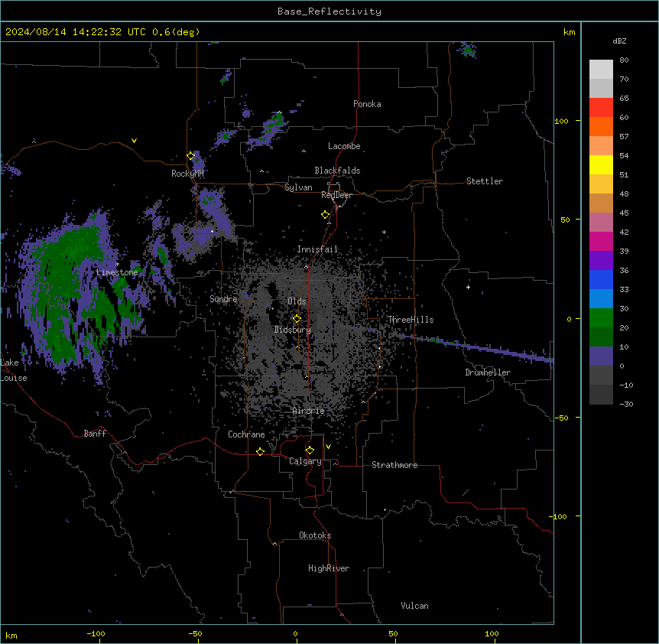This screenshot has height=644, width=659.
Task: Click the bottom axis -100 km tick label
Action: point(96,633)
